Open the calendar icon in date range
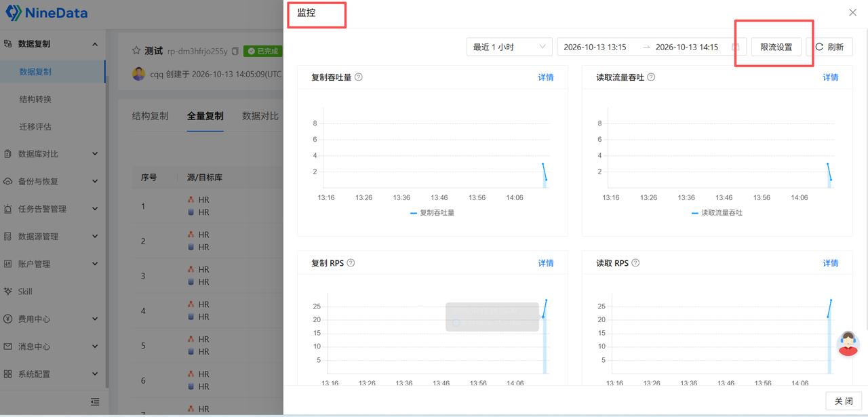Image resolution: width=868 pixels, height=417 pixels. coord(736,47)
